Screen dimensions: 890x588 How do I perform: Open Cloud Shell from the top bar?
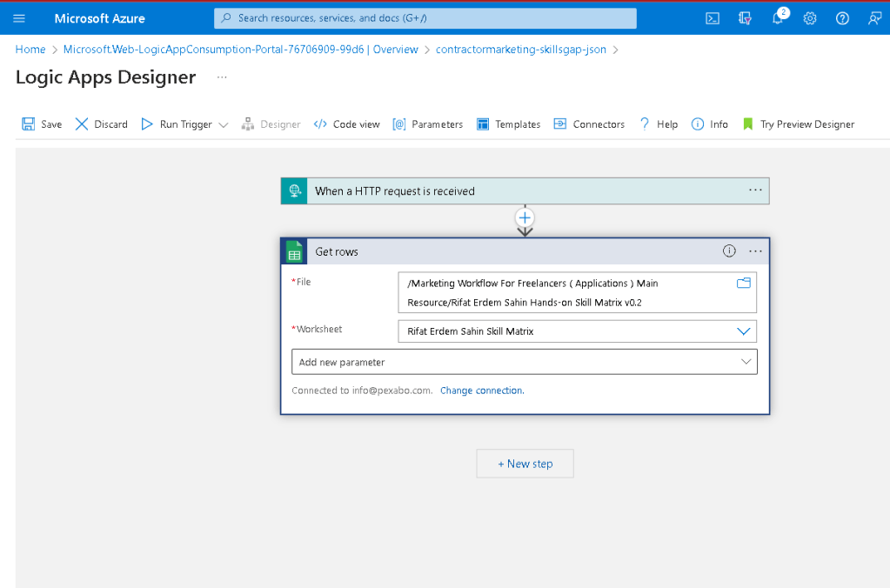tap(713, 18)
